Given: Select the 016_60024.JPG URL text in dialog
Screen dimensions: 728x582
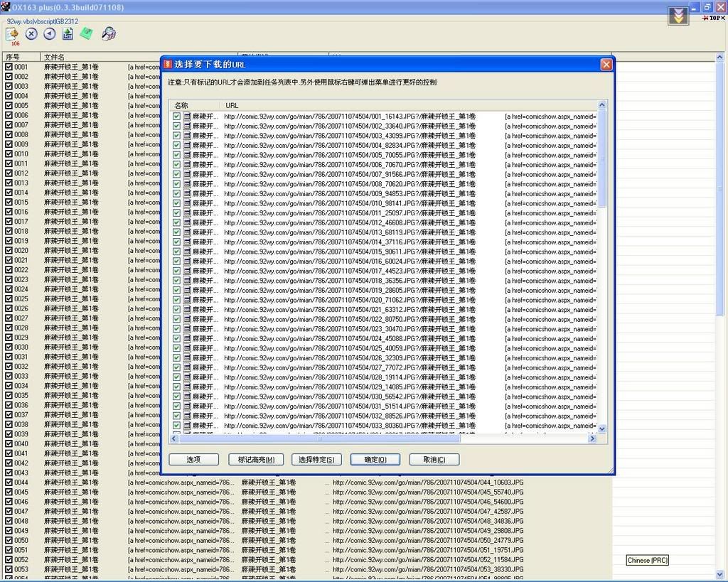Looking at the screenshot, I should coord(350,262).
